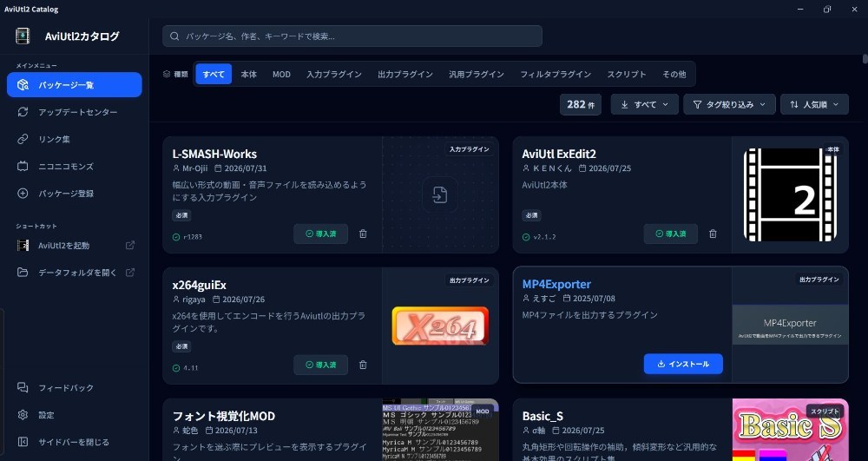This screenshot has width=868, height=461.
Task: Select the MOD category tab
Action: click(281, 74)
